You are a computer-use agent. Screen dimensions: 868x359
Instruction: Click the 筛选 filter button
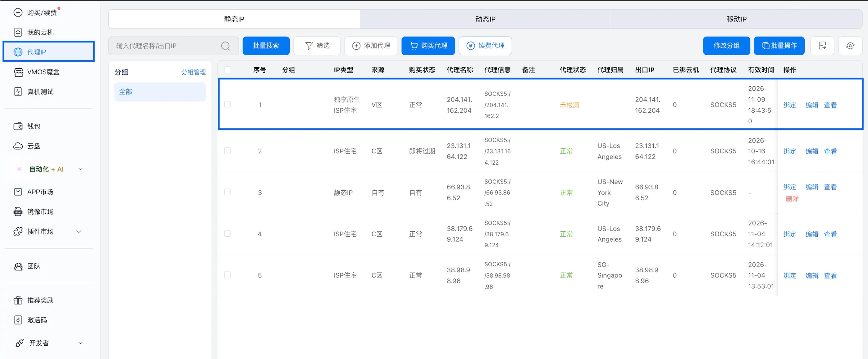(x=317, y=46)
